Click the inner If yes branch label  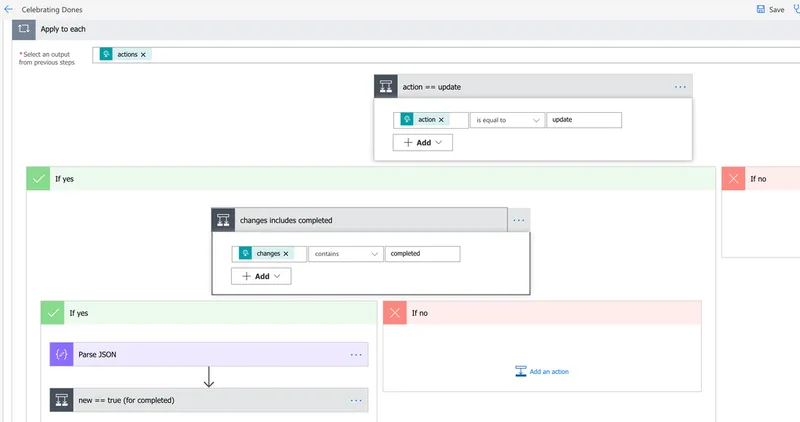click(x=79, y=313)
